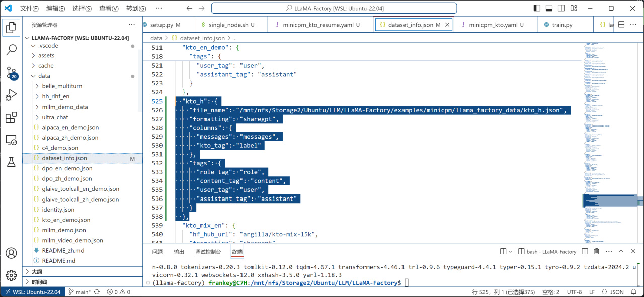644x297 pixels.
Task: Toggle bottom panel visibility
Action: click(550, 8)
